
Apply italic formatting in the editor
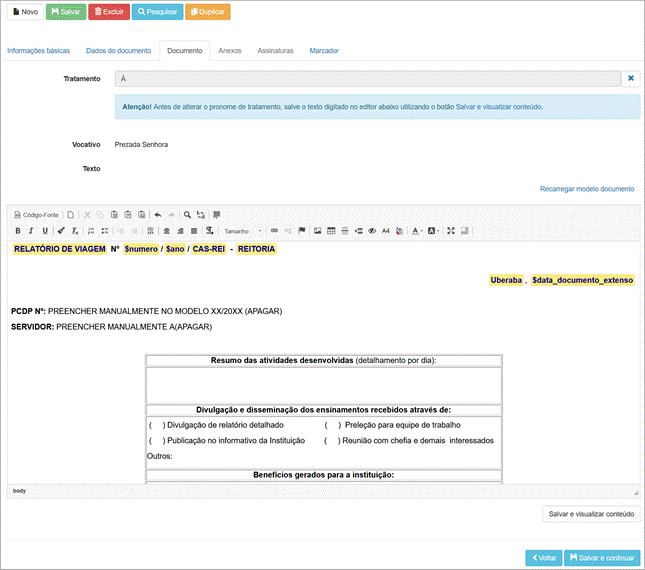32,231
